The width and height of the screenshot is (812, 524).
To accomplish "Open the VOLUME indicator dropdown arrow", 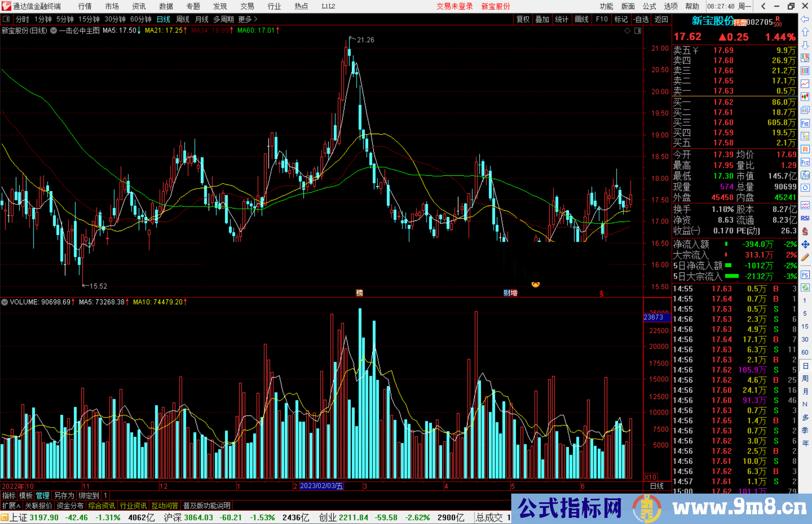I will point(5,302).
